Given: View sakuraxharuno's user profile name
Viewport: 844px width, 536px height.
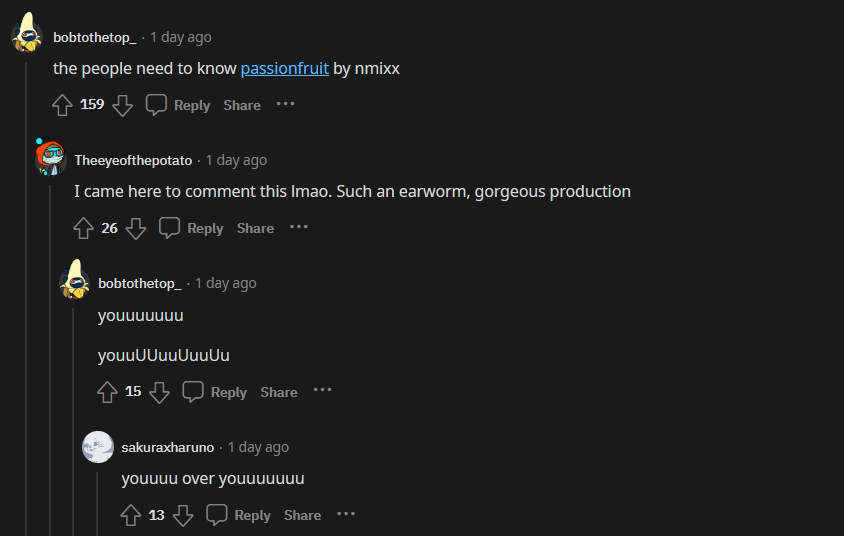Looking at the screenshot, I should click(x=167, y=447).
